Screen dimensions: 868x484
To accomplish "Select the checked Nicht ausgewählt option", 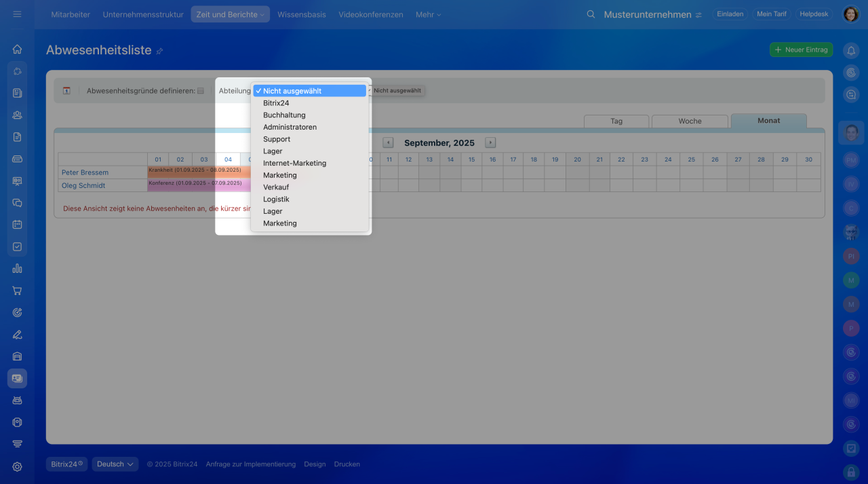I will [311, 91].
